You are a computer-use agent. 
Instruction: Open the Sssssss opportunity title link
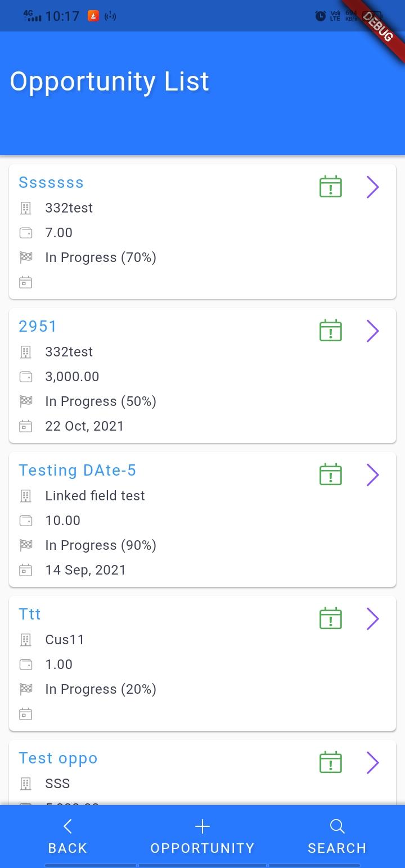51,183
